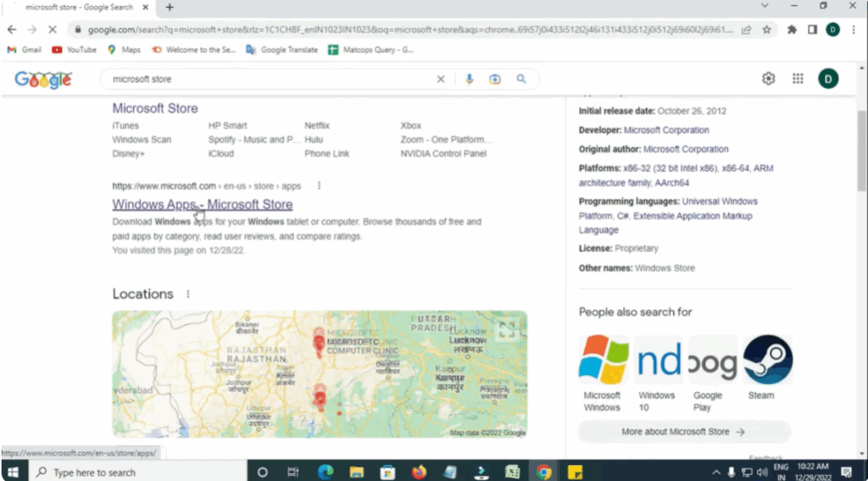Viewport: 868px width, 481px height.
Task: Open the Google account D avatar
Action: coord(828,79)
